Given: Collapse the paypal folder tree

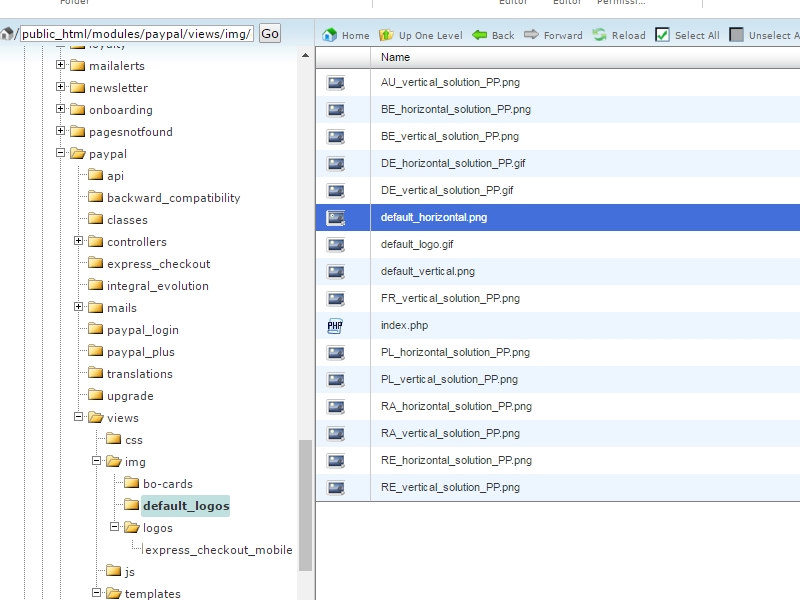Looking at the screenshot, I should tap(61, 154).
